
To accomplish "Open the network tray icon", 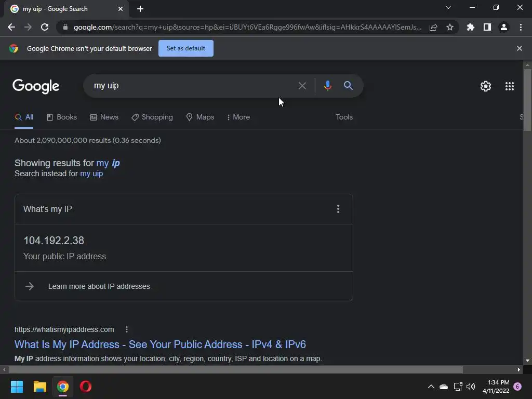I will coord(458,387).
